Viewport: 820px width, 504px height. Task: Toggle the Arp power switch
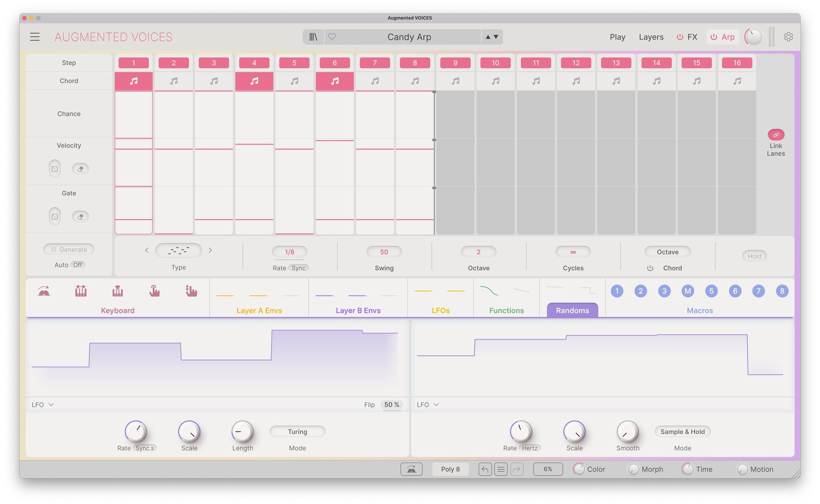(714, 37)
